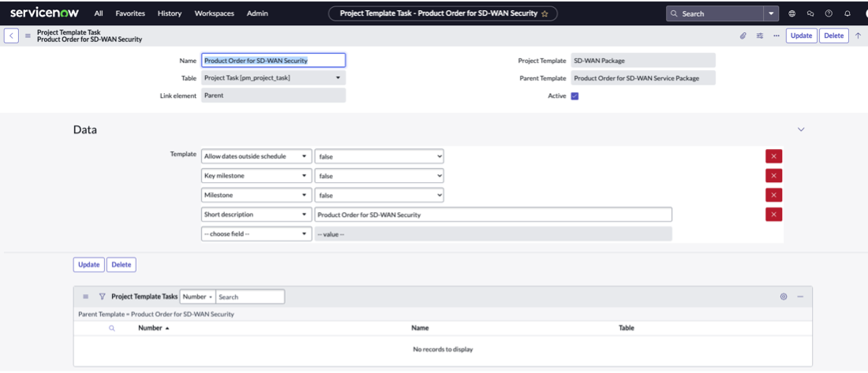
Task: Remove the Short description row
Action: (x=774, y=214)
